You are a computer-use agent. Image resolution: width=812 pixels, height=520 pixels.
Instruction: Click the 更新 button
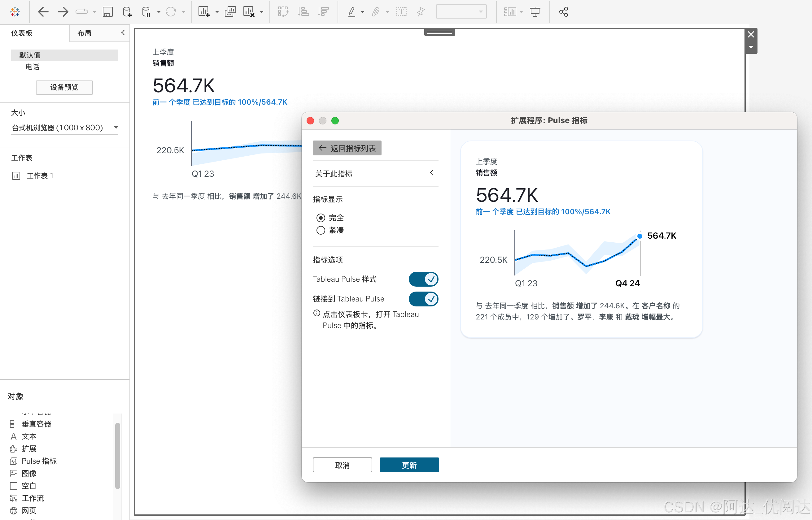(x=409, y=465)
